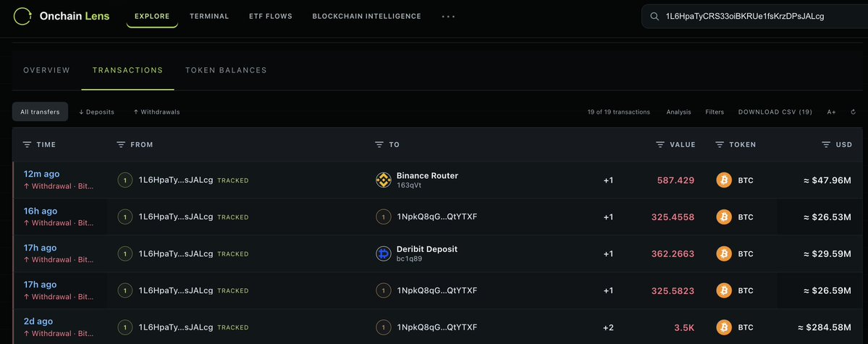The height and width of the screenshot is (344, 868).
Task: Filter by Deposits only
Action: [96, 112]
